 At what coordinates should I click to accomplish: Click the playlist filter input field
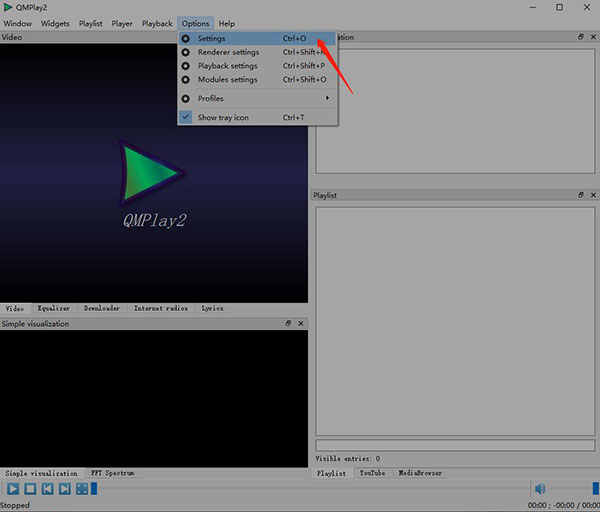click(455, 445)
